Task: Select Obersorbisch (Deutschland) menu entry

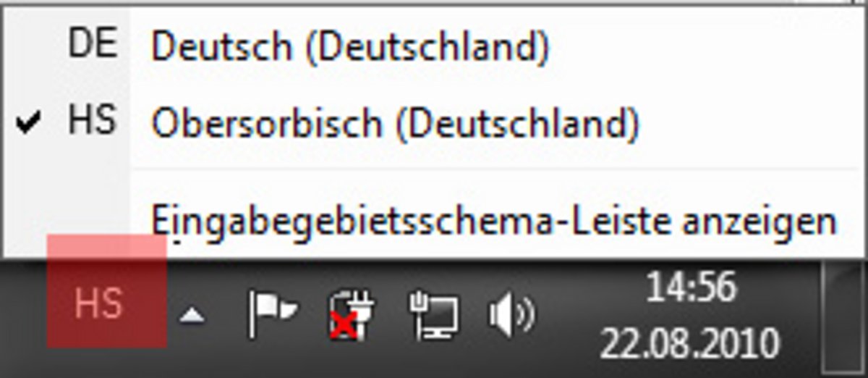Action: coord(395,124)
